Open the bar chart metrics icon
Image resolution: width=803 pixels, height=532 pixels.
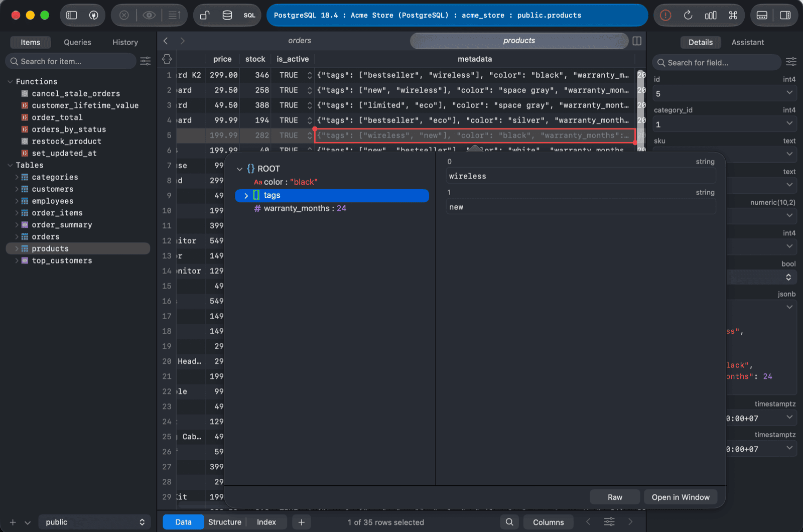click(x=711, y=15)
